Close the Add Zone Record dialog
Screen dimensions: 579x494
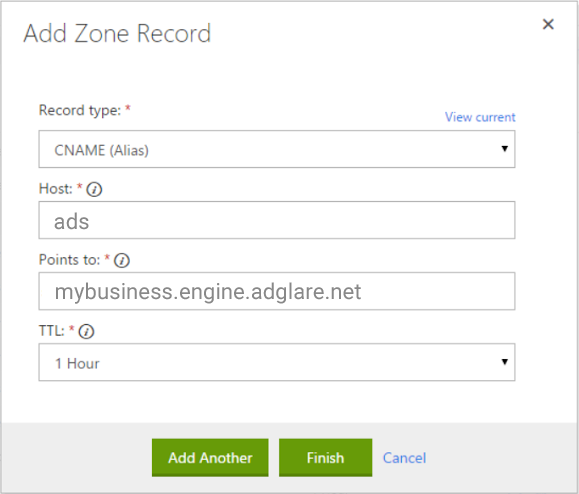[548, 24]
